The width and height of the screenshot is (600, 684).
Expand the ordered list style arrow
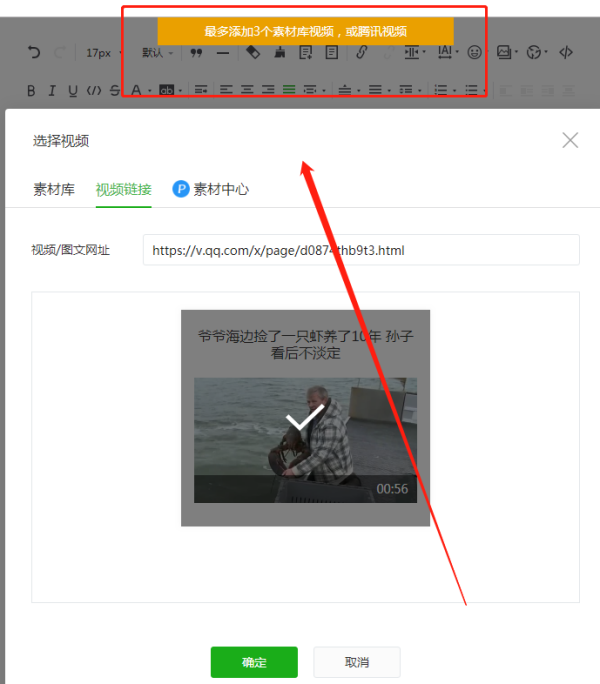coord(454,91)
